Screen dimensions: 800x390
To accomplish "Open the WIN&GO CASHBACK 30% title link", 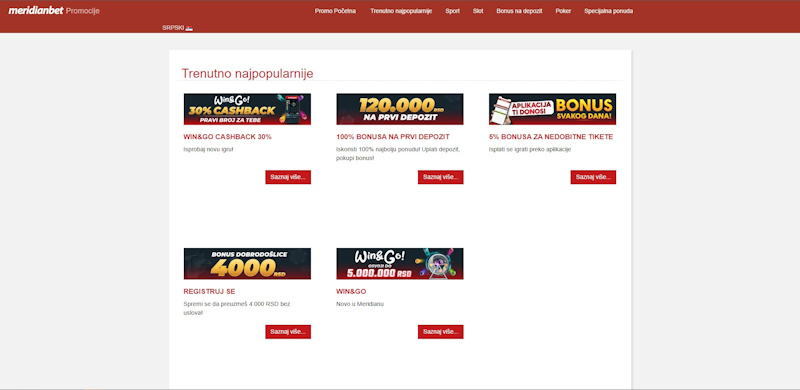I will coord(228,137).
